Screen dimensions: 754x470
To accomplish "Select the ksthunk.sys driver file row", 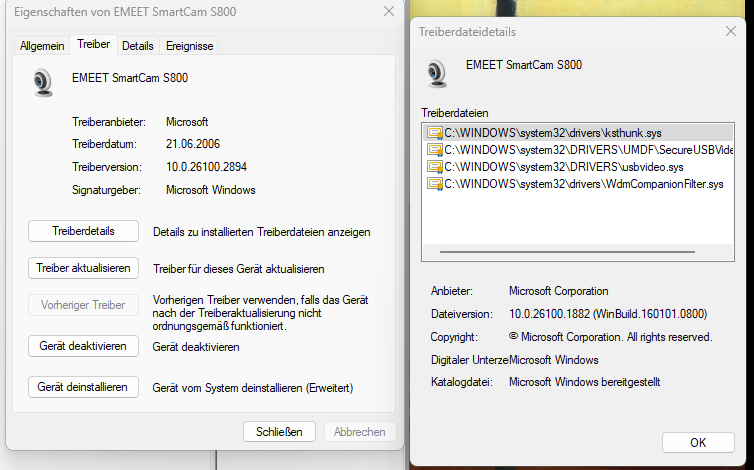I will pyautogui.click(x=578, y=133).
